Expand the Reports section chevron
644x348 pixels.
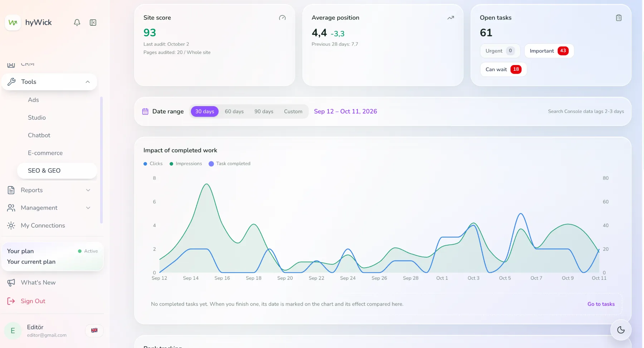click(88, 190)
